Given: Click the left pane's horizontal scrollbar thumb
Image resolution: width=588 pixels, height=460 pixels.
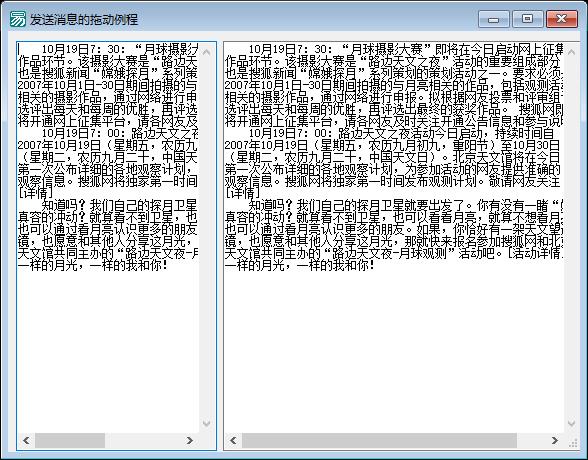Looking at the screenshot, I should point(70,440).
